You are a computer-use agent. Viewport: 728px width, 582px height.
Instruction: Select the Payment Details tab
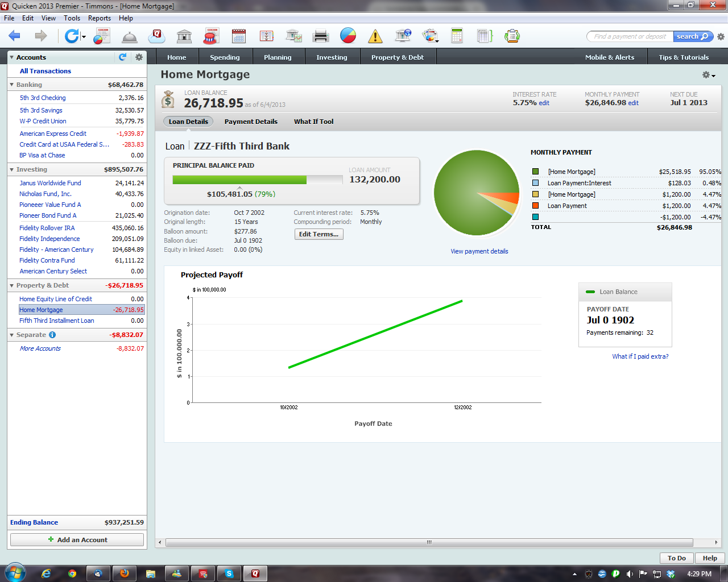coord(251,122)
